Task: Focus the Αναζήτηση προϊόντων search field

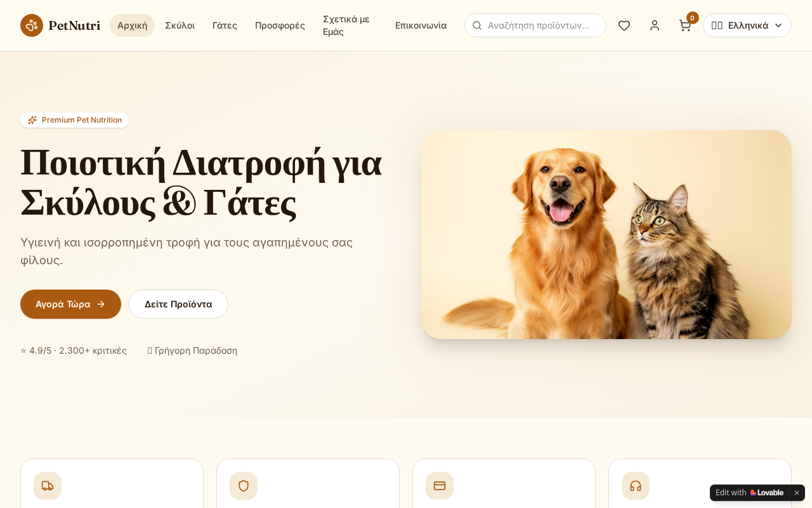Action: [x=535, y=25]
